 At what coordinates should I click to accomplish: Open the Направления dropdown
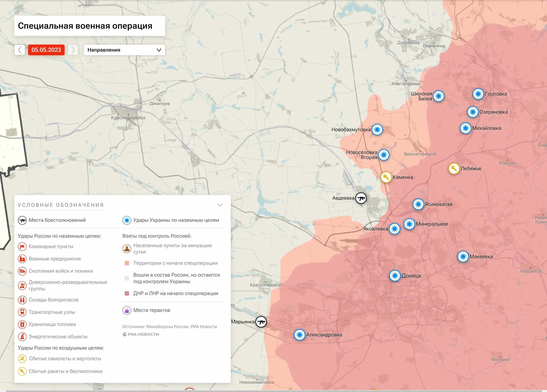click(124, 50)
